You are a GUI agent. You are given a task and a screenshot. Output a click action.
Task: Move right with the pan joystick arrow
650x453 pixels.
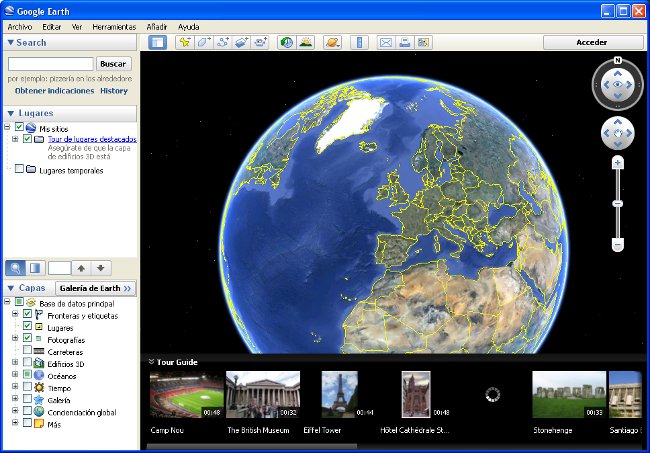[x=629, y=133]
